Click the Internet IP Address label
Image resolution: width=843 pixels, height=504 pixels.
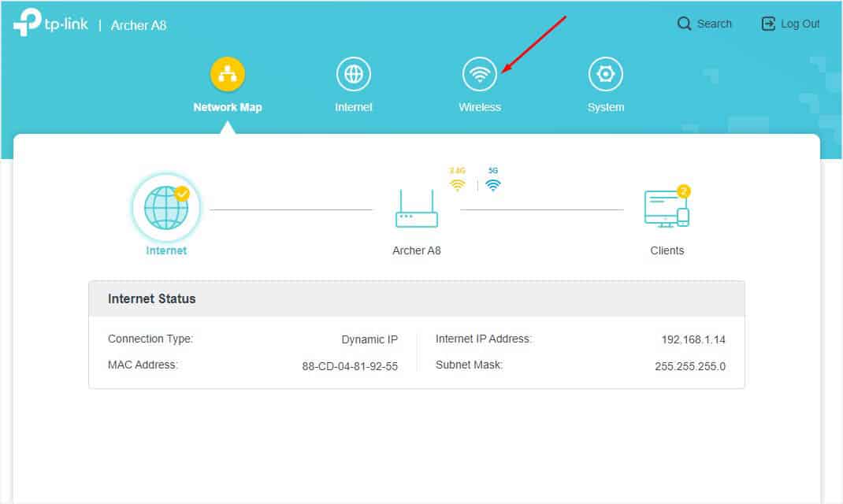(483, 339)
